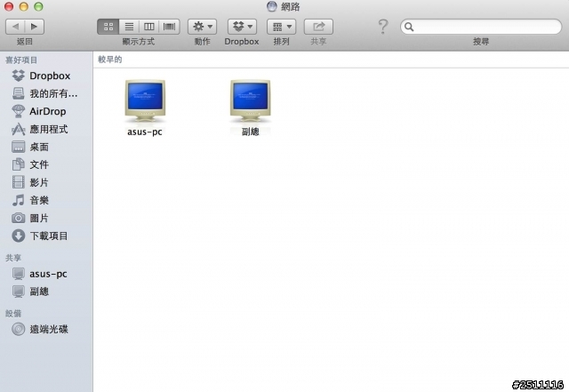
Task: Open All My Files (我的所有...) in sidebar
Action: point(46,93)
